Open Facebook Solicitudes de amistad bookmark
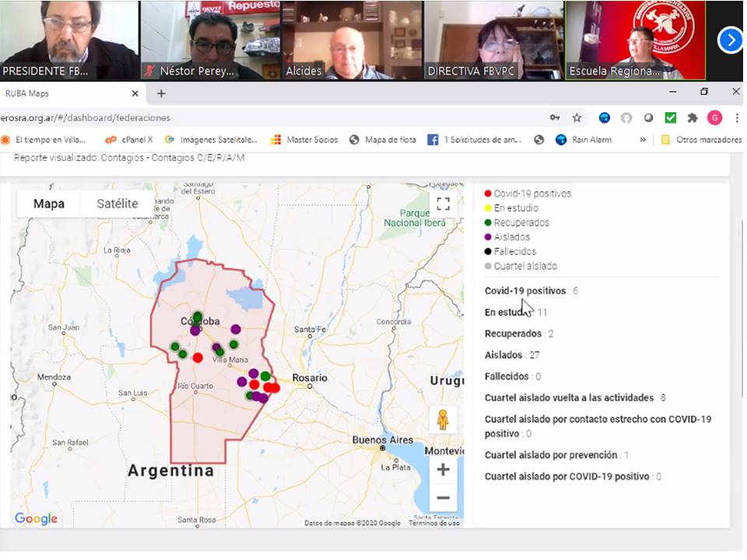The height and width of the screenshot is (560, 747). 475,140
